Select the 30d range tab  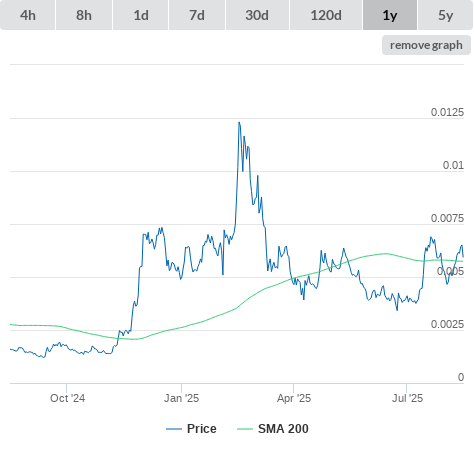click(257, 15)
